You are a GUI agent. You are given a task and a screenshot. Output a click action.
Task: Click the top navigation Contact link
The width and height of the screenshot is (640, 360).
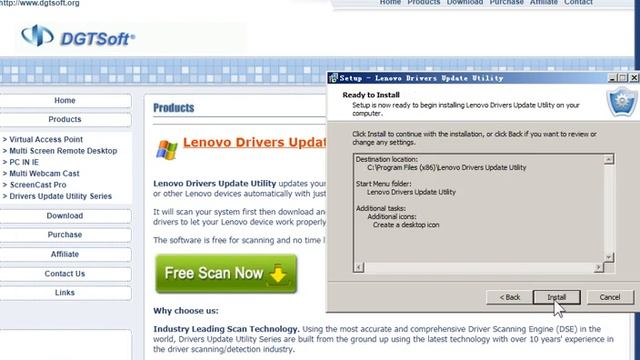tap(578, 2)
